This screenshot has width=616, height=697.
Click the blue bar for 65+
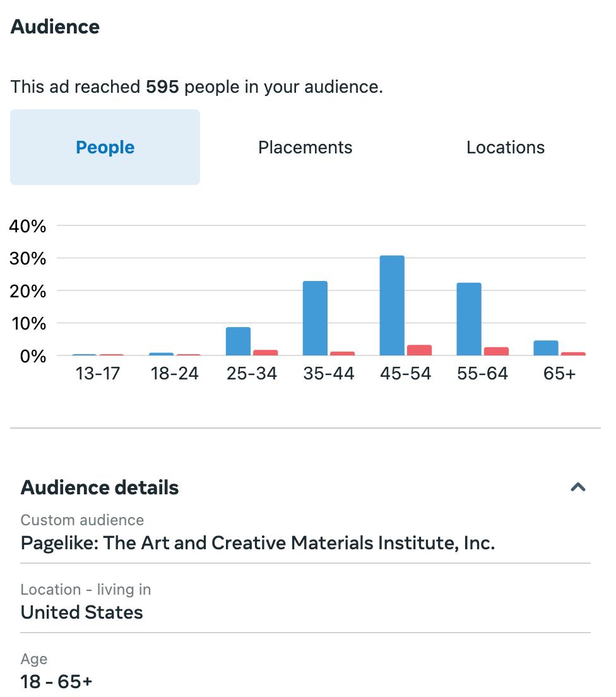click(x=546, y=348)
